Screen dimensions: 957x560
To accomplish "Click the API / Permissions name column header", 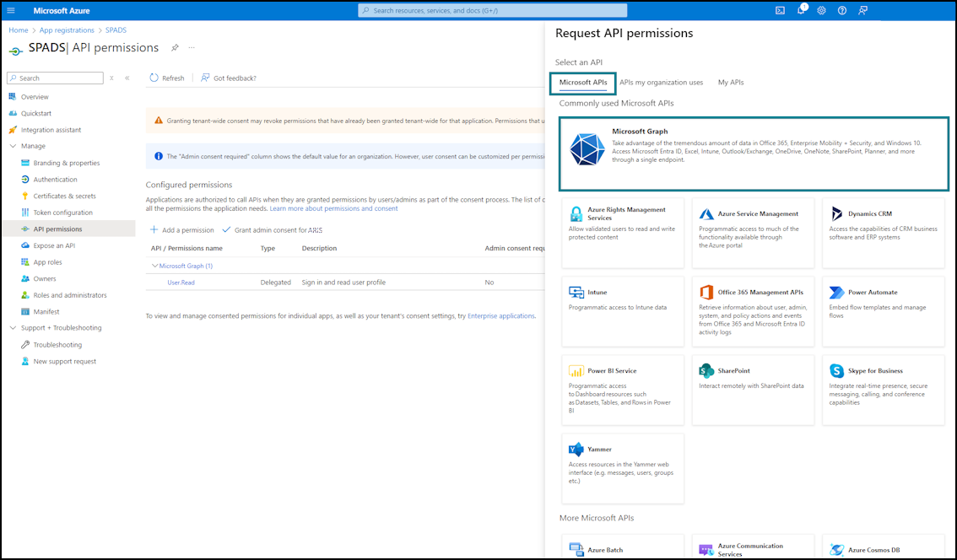I will [x=187, y=248].
